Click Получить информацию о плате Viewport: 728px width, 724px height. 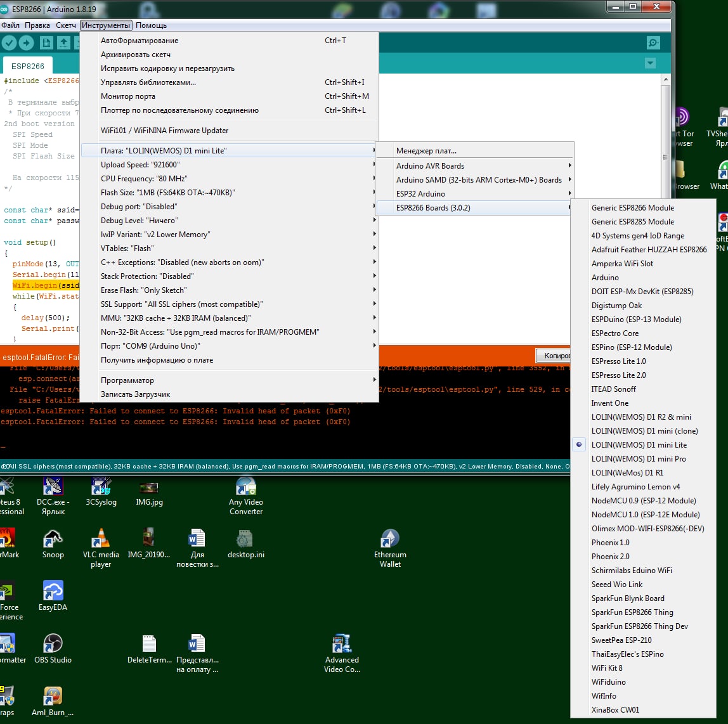[230, 359]
